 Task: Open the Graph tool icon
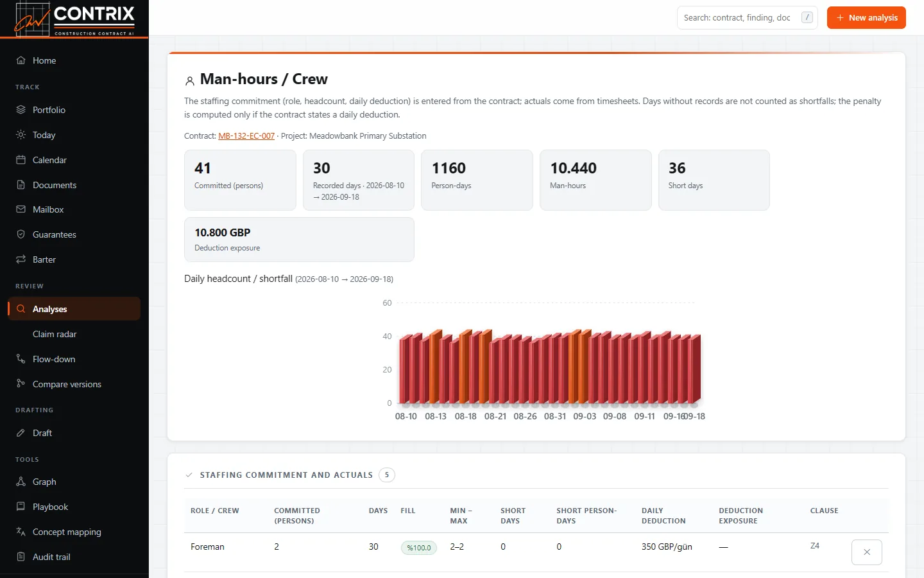pos(21,482)
